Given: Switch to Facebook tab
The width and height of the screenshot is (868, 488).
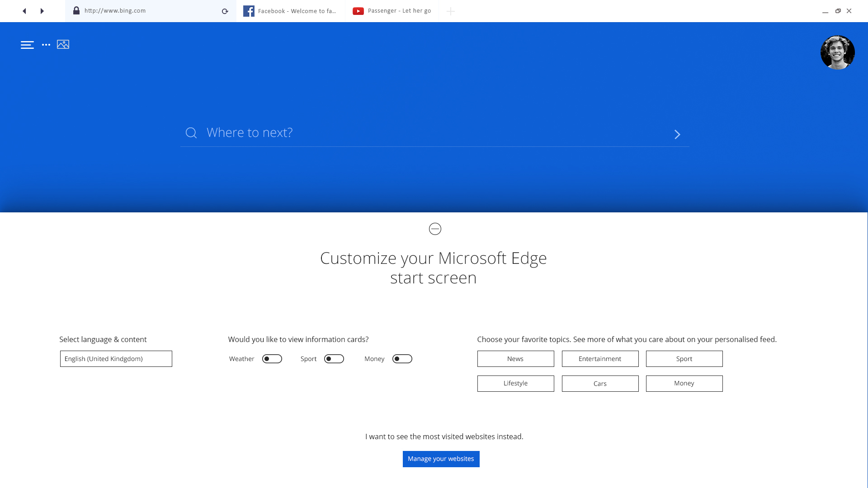Looking at the screenshot, I should point(291,11).
